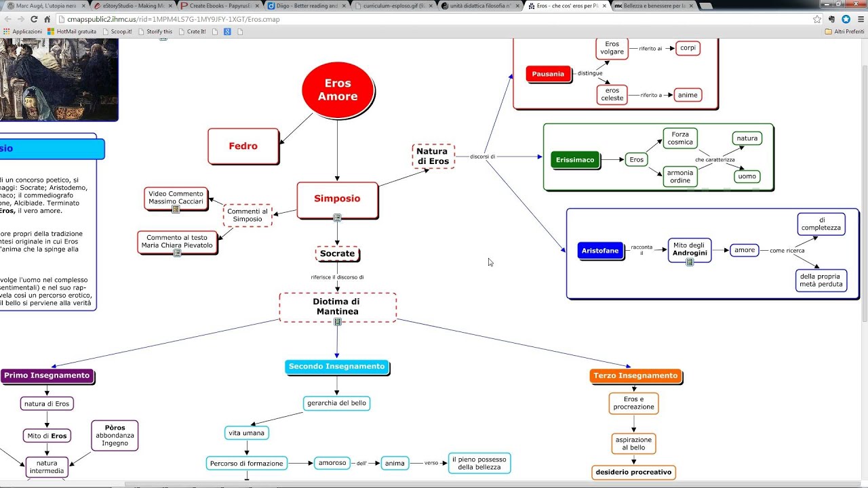Expand Altri Preferiti bookmarks folder
This screenshot has height=488, width=868.
pyautogui.click(x=844, y=31)
